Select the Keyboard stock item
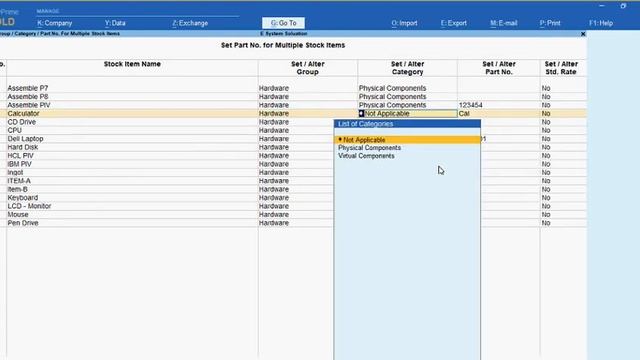The width and height of the screenshot is (640, 360). pyautogui.click(x=22, y=198)
